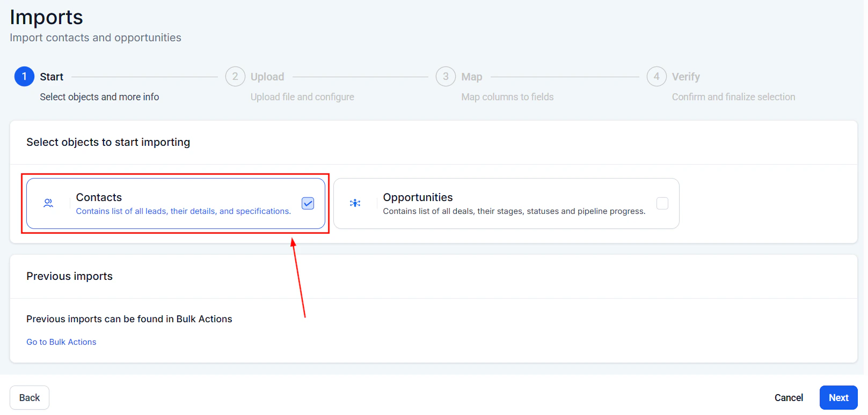This screenshot has height=415, width=868.
Task: Select step 1 Start in the stepper
Action: click(24, 77)
